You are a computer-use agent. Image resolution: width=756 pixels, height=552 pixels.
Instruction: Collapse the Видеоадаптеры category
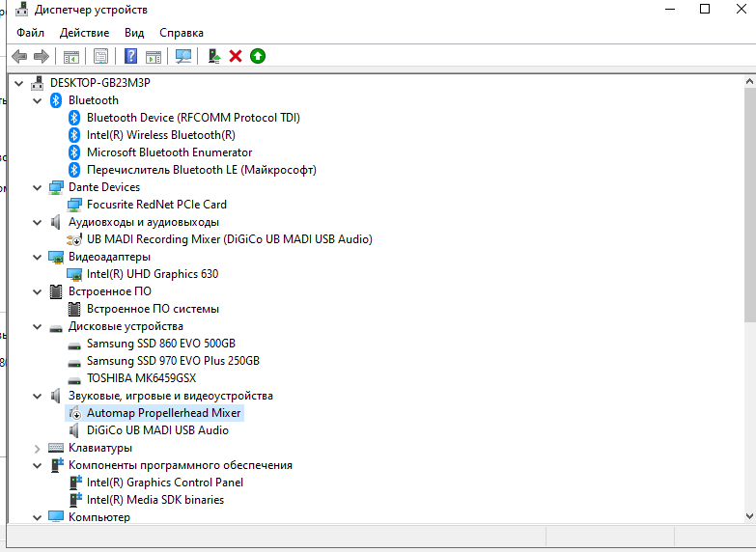(37, 257)
